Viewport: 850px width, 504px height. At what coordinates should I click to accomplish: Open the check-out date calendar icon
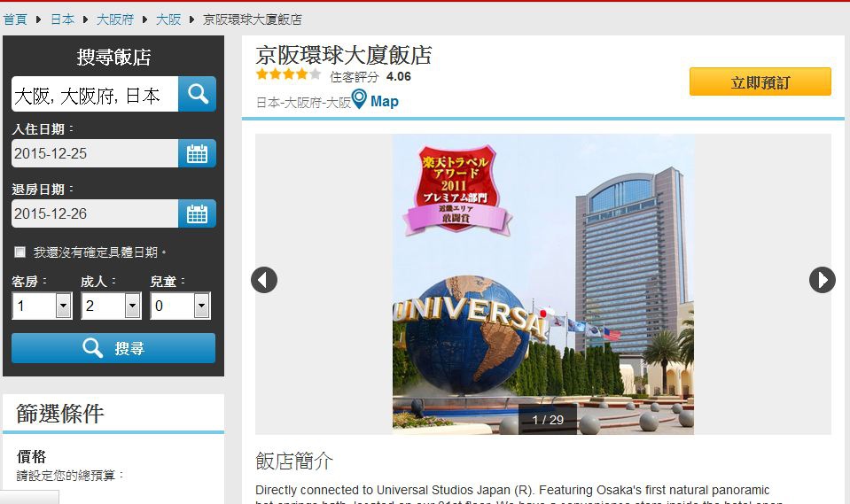tap(197, 213)
